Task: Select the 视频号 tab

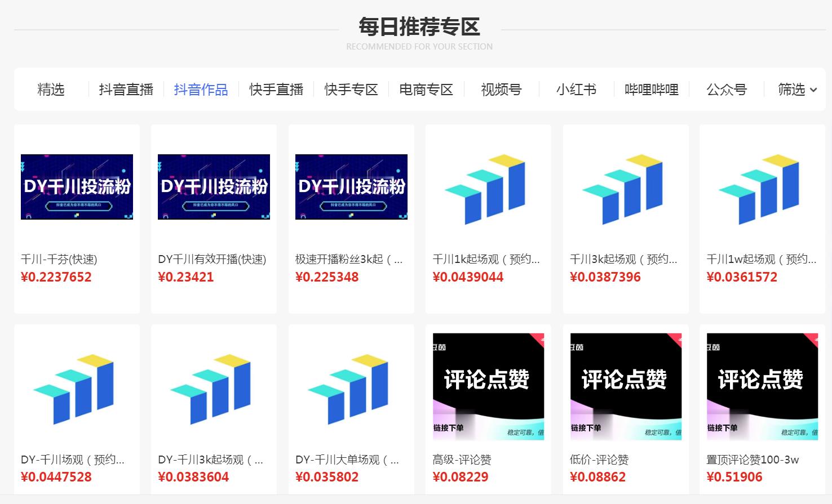Action: tap(501, 89)
